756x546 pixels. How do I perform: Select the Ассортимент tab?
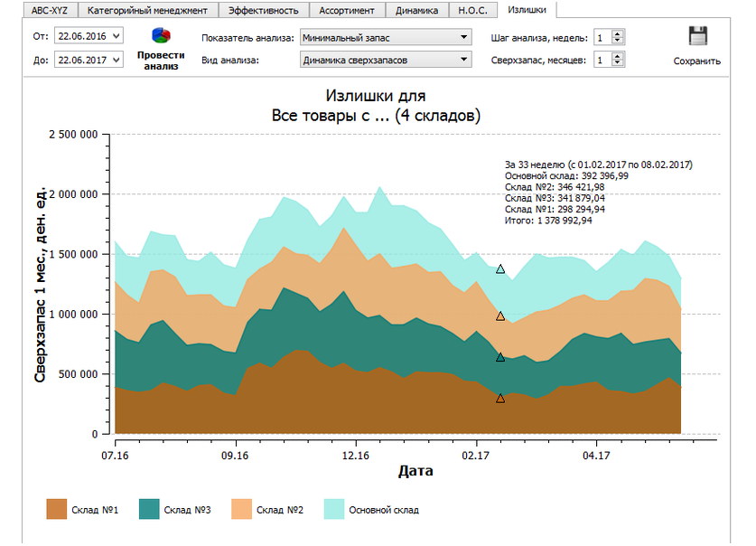[345, 9]
